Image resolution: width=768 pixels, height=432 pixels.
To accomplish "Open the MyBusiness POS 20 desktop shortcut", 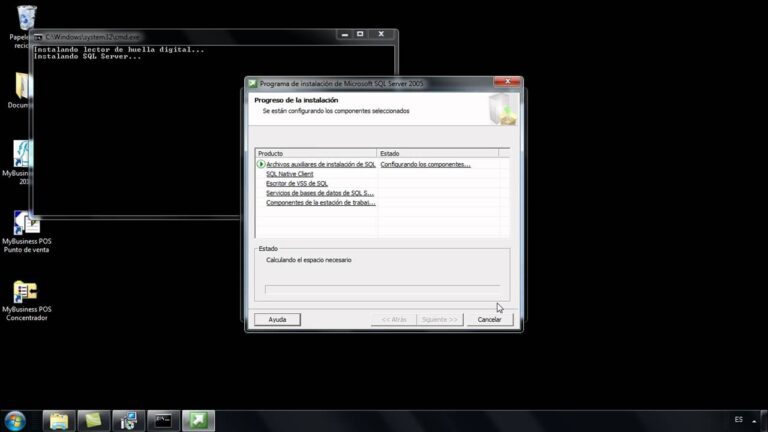I will click(23, 154).
